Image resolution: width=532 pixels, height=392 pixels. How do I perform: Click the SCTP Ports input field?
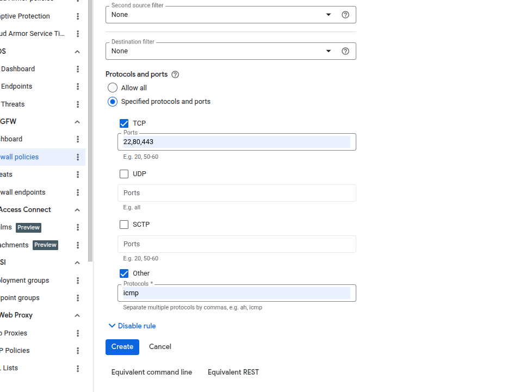click(237, 244)
